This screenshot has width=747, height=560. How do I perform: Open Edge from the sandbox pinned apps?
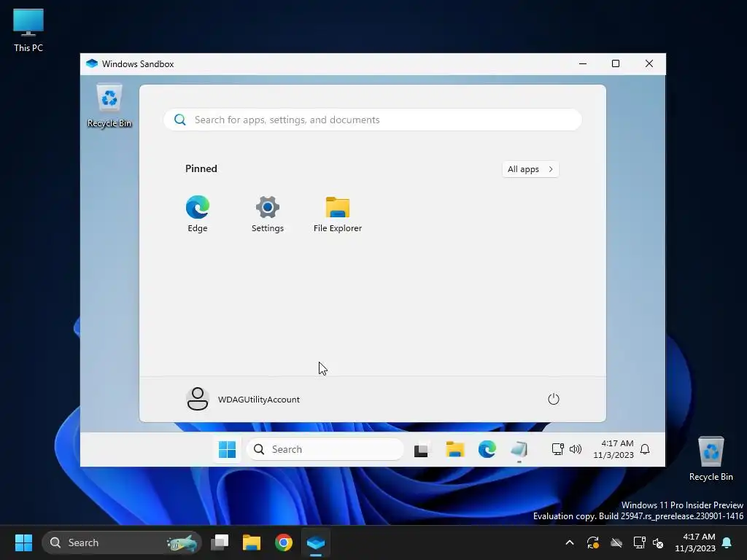[x=197, y=214]
